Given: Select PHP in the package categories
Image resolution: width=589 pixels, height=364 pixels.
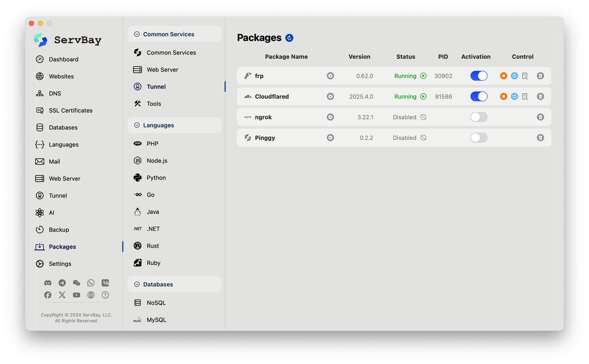Looking at the screenshot, I should (x=152, y=144).
